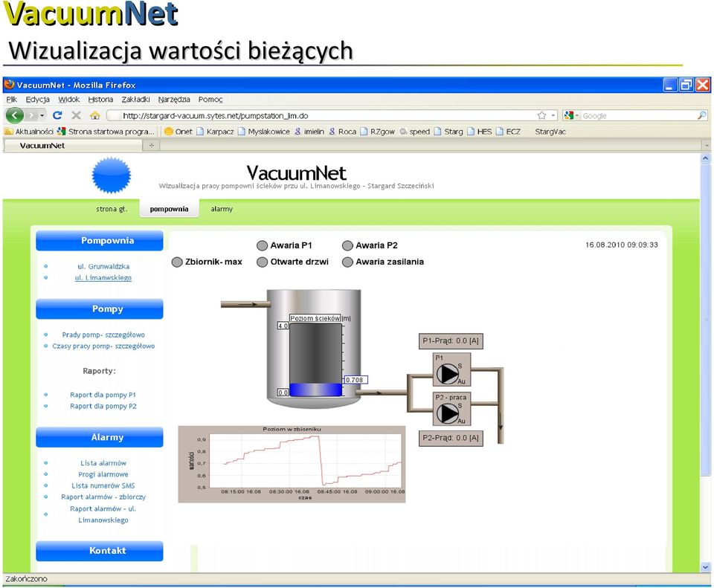This screenshot has height=588, width=714.
Task: Click the Awaria zasilania indicator lamp
Action: [x=347, y=262]
